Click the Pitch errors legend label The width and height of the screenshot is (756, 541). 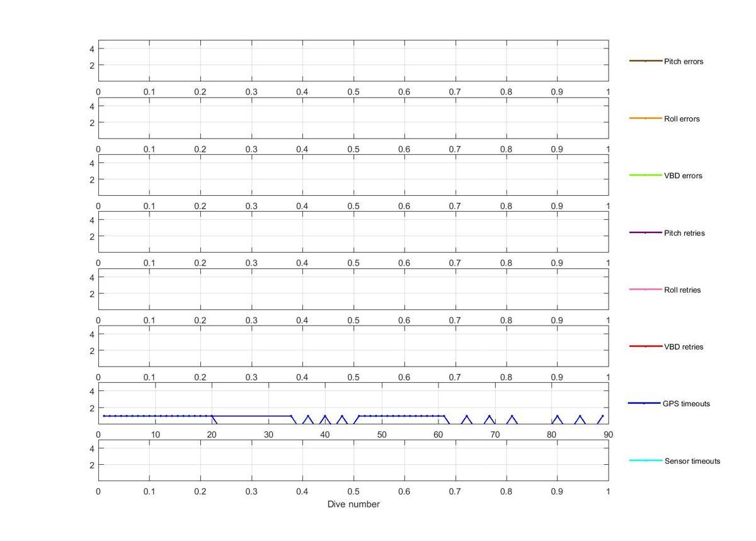click(x=684, y=62)
